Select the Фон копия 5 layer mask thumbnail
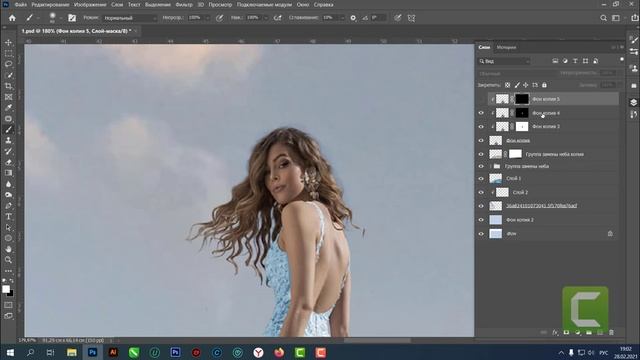 pyautogui.click(x=522, y=99)
